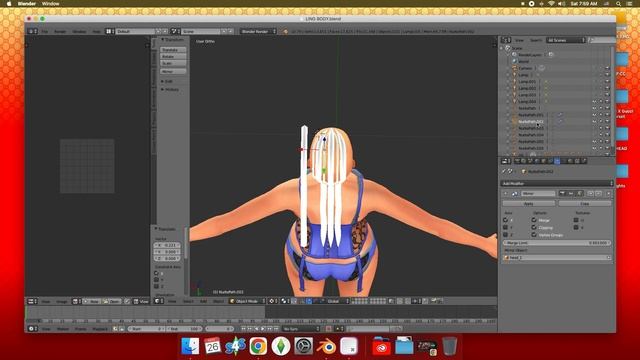
Task: Click the OpenGL render preview icon
Action: pos(434,301)
